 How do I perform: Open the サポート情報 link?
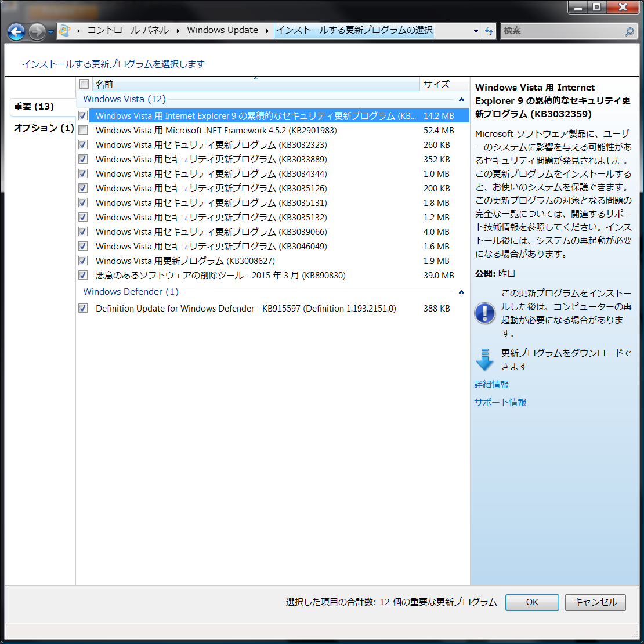point(500,403)
